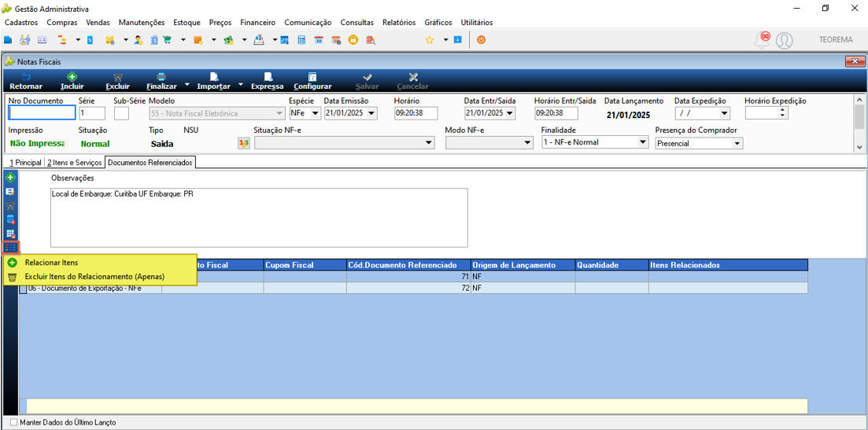Open the Financeiro menu
Screen dimensions: 868x430
[x=258, y=23]
